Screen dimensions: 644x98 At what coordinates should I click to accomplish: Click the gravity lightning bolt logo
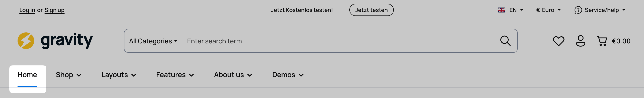(x=26, y=41)
